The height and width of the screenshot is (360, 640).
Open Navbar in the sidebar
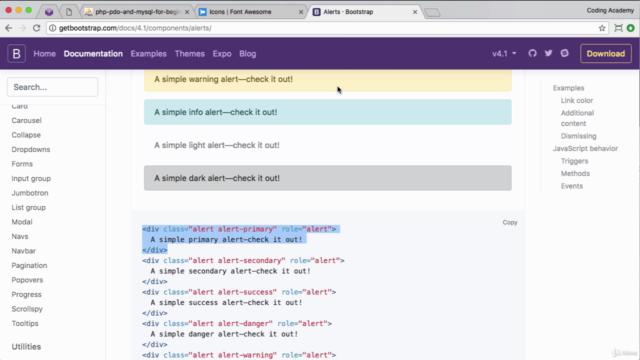point(24,251)
